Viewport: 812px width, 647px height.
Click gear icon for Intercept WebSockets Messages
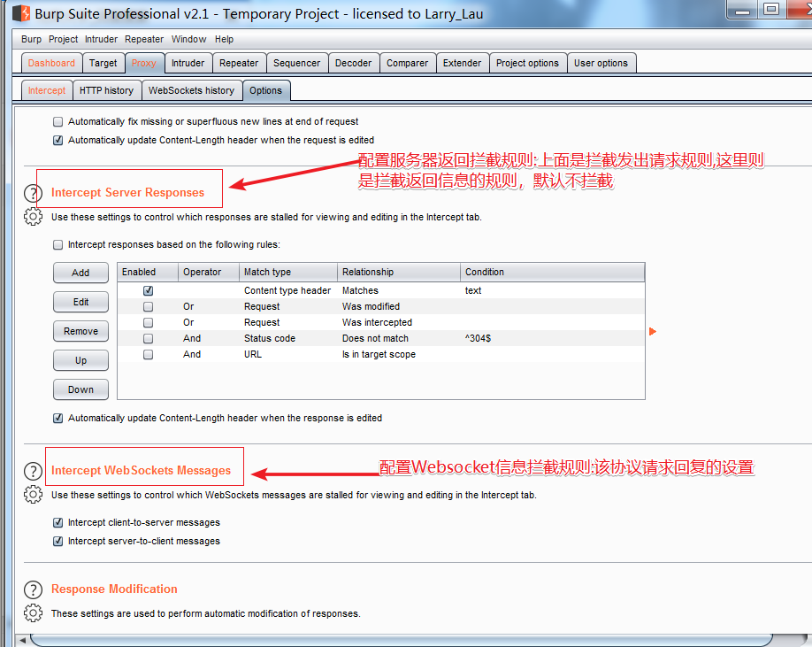(33, 495)
